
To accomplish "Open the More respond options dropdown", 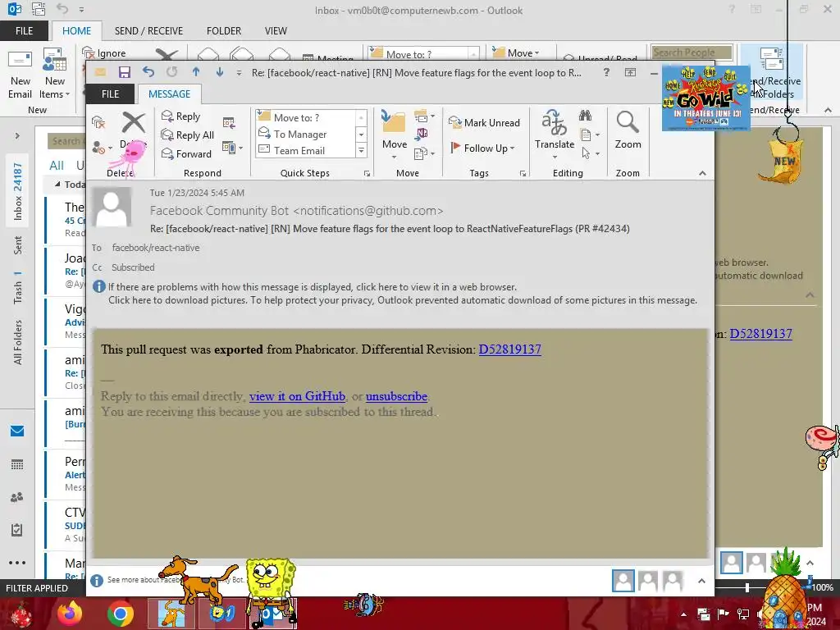I will click(232, 148).
